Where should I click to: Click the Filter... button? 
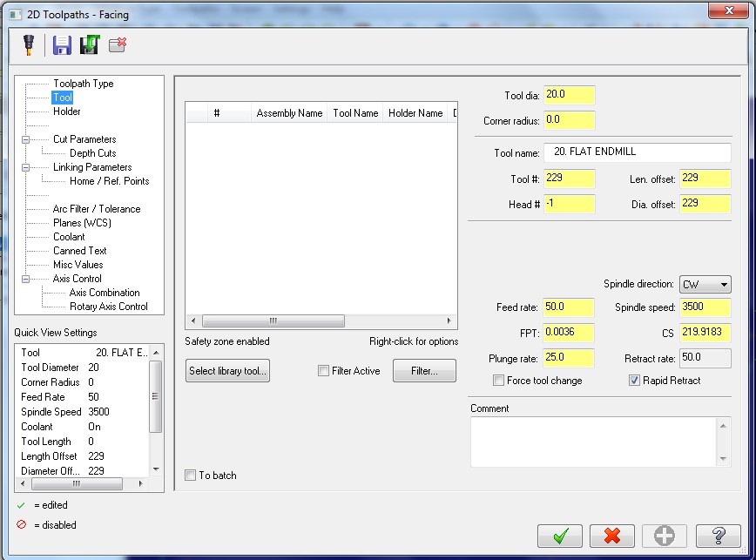tap(424, 371)
